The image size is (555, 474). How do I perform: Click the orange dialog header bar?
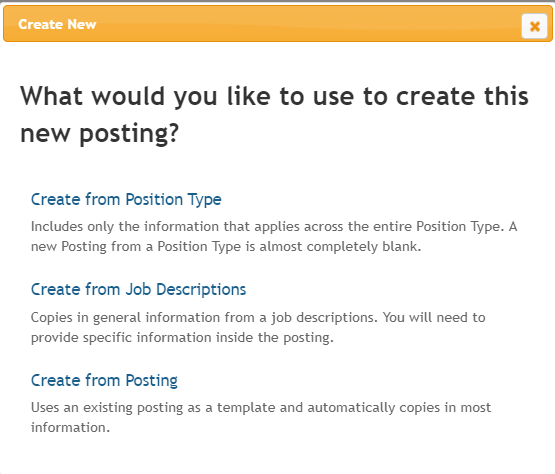click(x=278, y=24)
